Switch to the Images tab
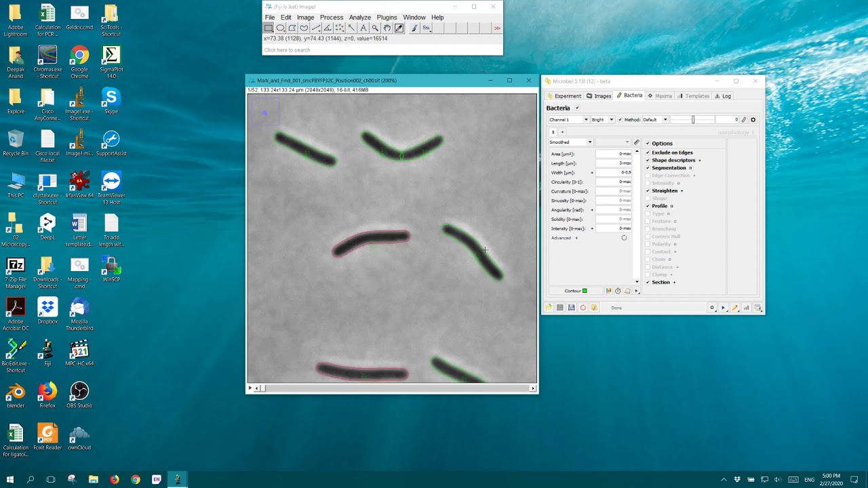868x488 pixels. pos(599,96)
